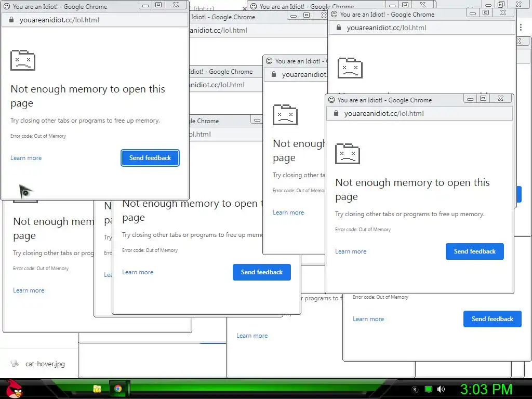Viewport: 532px width, 399px height.
Task: Open Learn more link in bottom-right window
Action: [368, 319]
